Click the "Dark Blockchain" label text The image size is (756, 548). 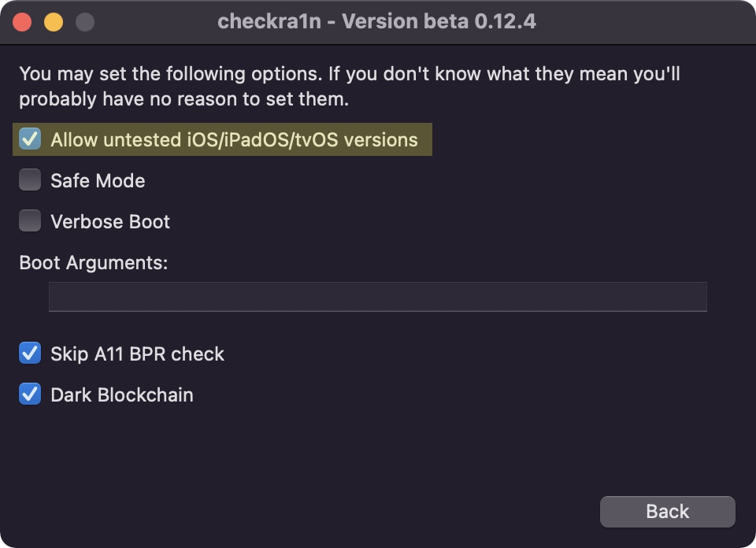pyautogui.click(x=122, y=395)
